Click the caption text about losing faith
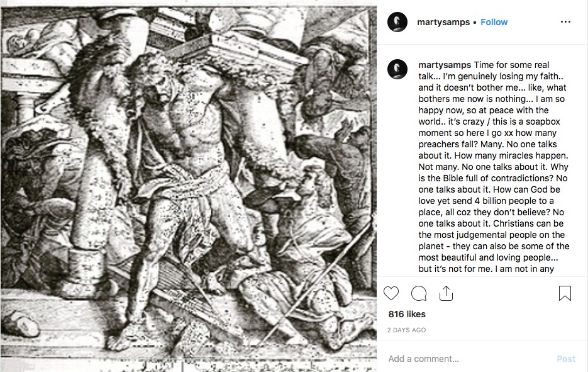This screenshot has height=372, width=588. (494, 167)
